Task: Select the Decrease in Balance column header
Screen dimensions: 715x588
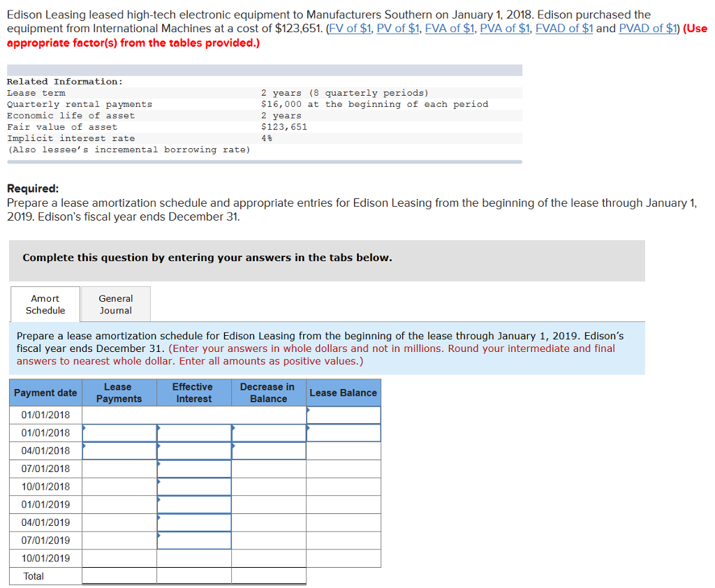Action: coord(269,392)
